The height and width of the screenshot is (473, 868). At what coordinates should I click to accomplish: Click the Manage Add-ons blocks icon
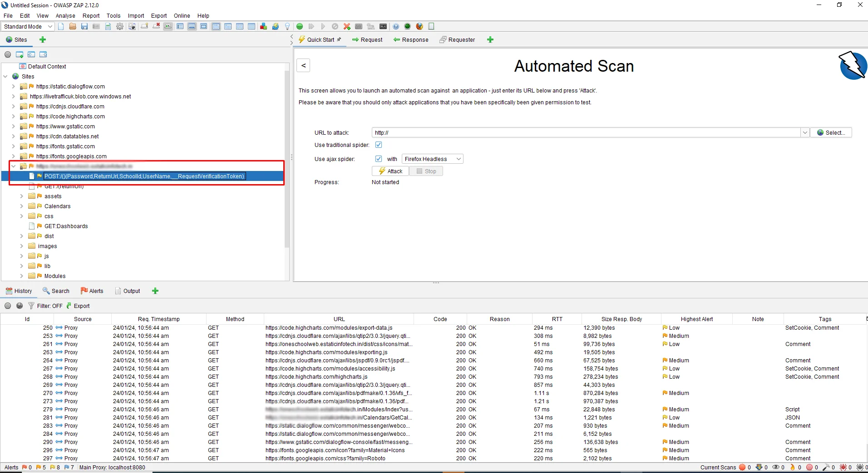pos(263,26)
